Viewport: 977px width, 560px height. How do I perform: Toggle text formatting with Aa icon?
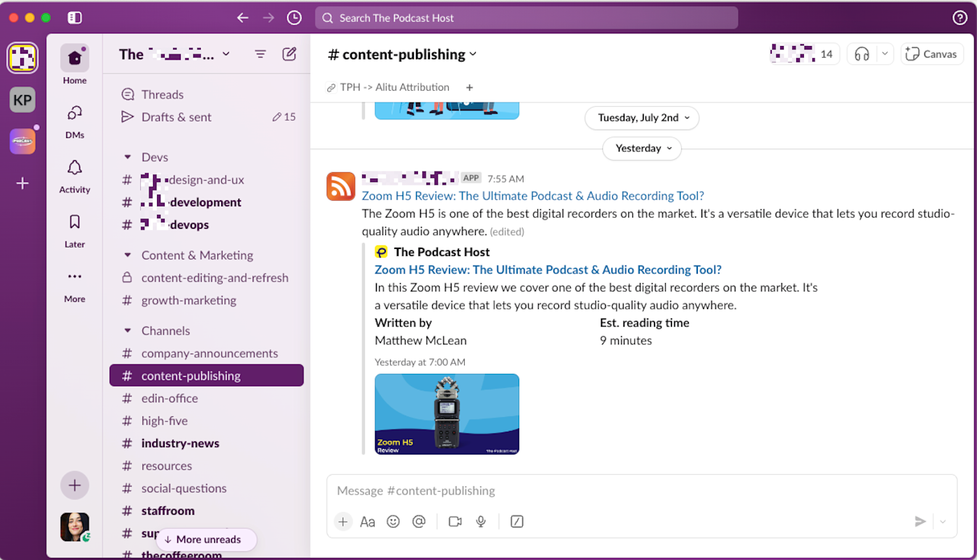[368, 522]
